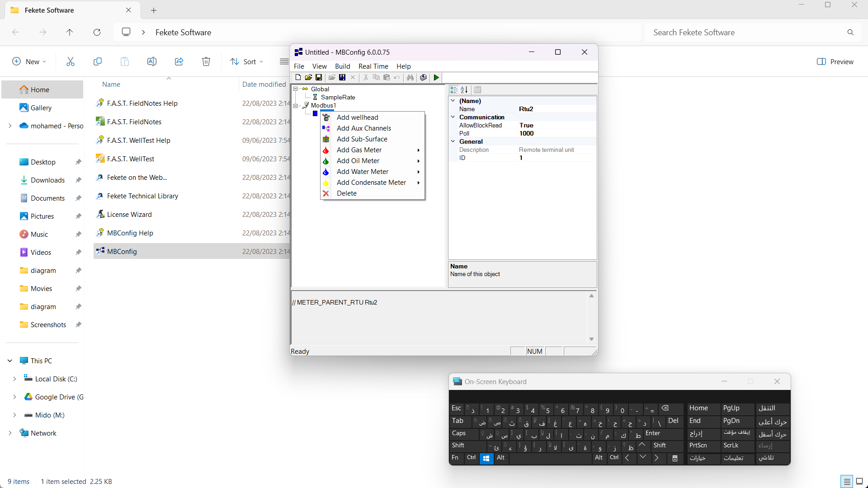868x488 pixels.
Task: Toggle categorized view in property grid
Action: pos(454,90)
